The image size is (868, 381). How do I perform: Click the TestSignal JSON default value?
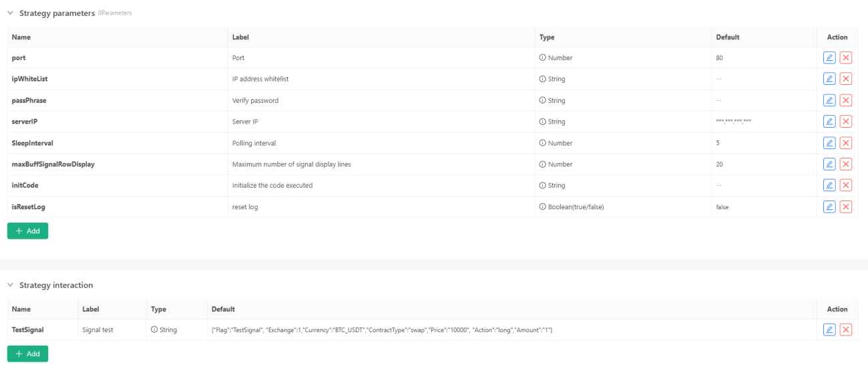(382, 330)
